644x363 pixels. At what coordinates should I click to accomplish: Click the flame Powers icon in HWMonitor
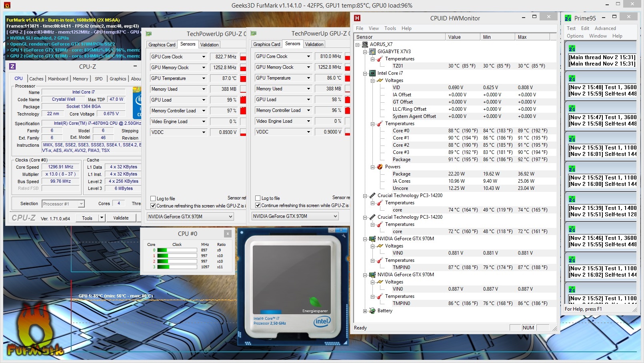[380, 167]
